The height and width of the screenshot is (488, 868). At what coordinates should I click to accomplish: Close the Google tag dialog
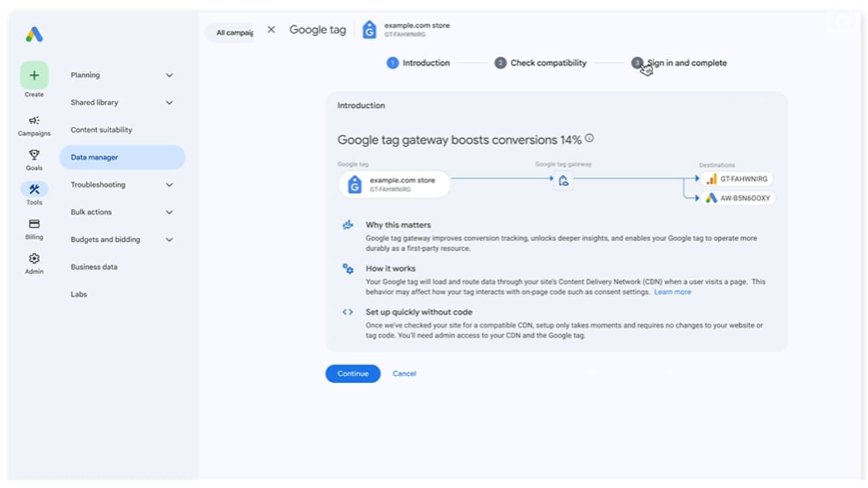point(271,30)
